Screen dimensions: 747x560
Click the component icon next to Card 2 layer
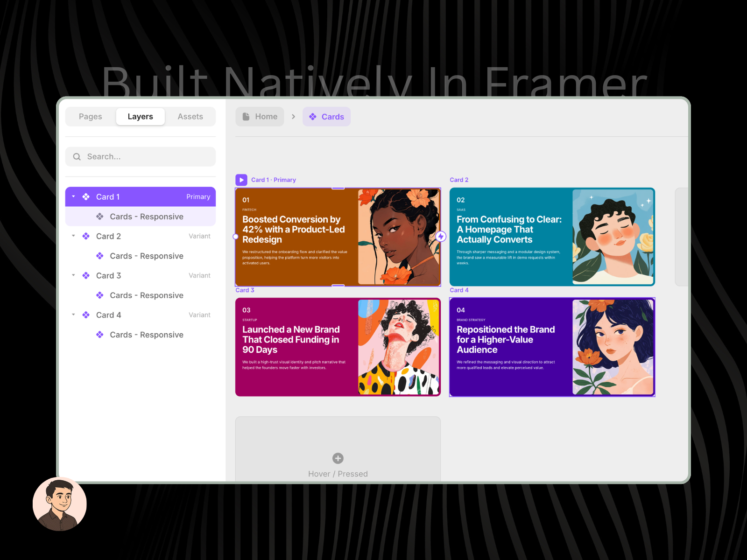86,236
